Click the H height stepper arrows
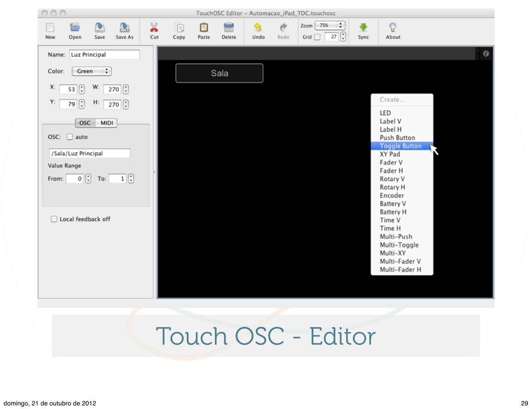The width and height of the screenshot is (532, 409). pyautogui.click(x=126, y=104)
